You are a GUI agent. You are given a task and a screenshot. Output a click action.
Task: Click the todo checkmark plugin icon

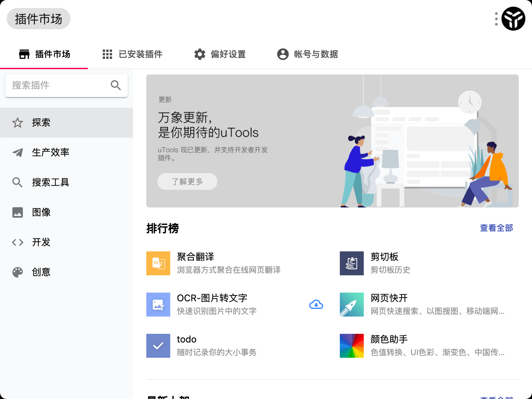(158, 346)
